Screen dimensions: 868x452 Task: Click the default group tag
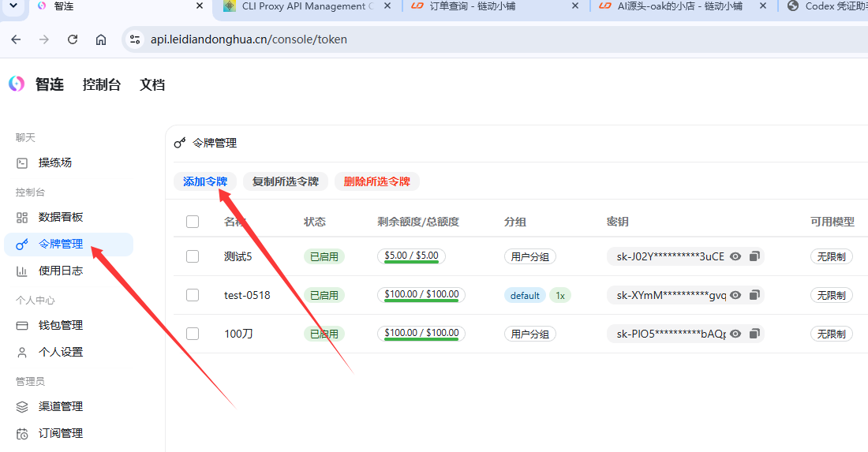pos(525,296)
